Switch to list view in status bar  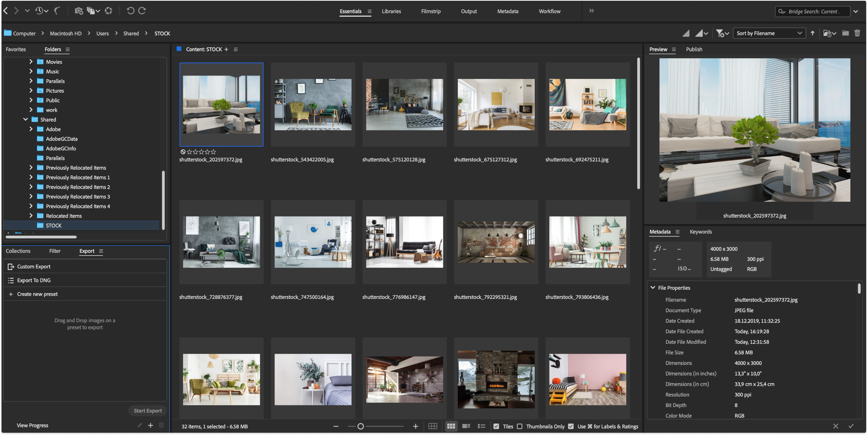[481, 426]
